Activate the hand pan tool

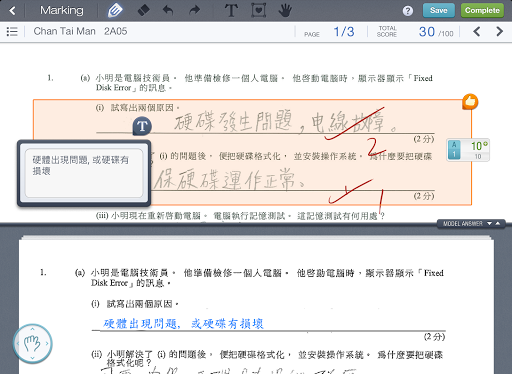coord(285,11)
